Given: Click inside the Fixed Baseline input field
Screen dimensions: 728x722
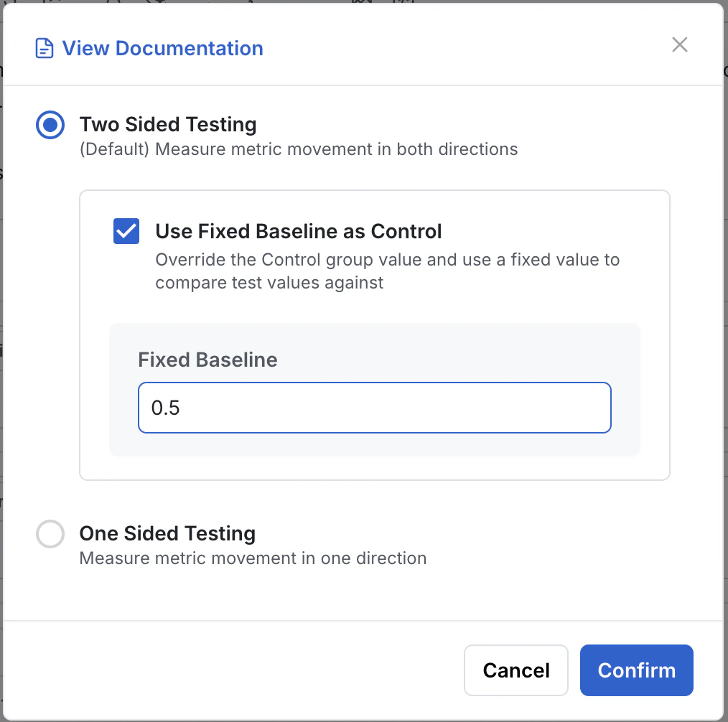Looking at the screenshot, I should coord(374,407).
